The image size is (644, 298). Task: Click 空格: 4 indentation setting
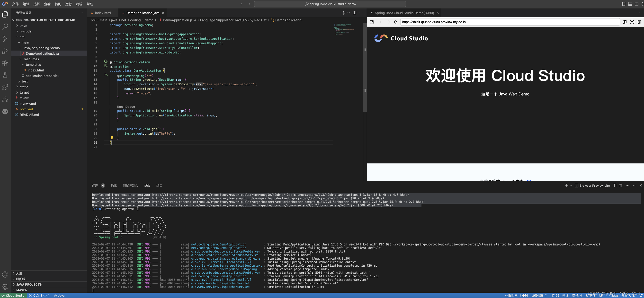point(577,296)
